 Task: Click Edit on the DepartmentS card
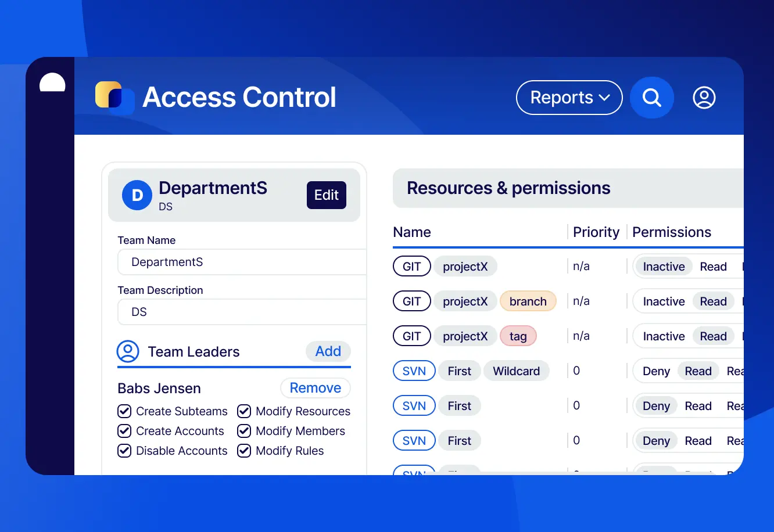click(327, 195)
